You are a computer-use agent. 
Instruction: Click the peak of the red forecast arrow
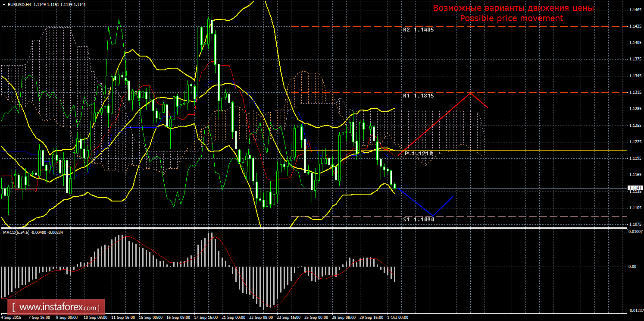click(471, 93)
